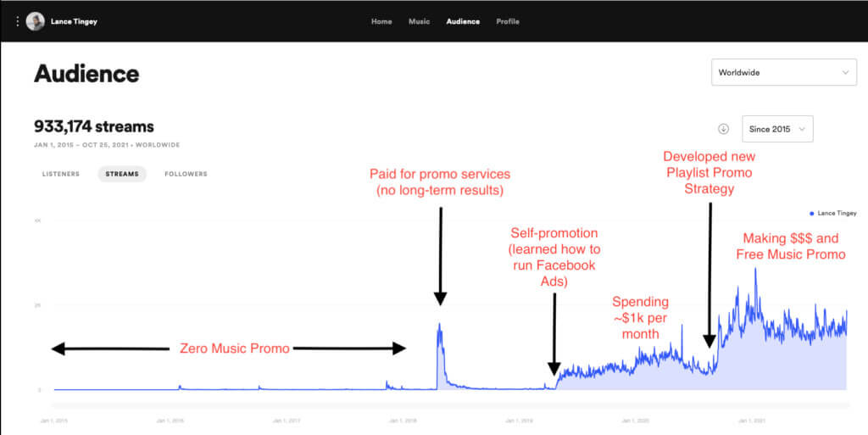Select the Streams chart view

point(122,174)
